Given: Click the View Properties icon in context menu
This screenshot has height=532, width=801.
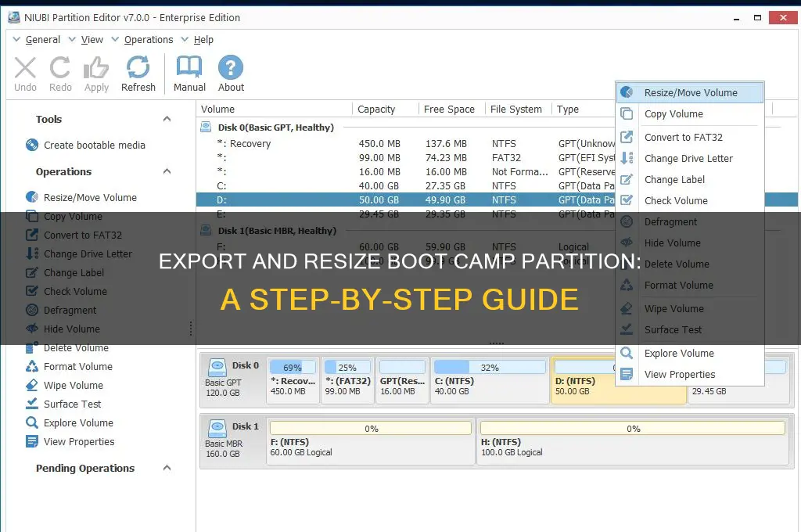Looking at the screenshot, I should click(627, 374).
